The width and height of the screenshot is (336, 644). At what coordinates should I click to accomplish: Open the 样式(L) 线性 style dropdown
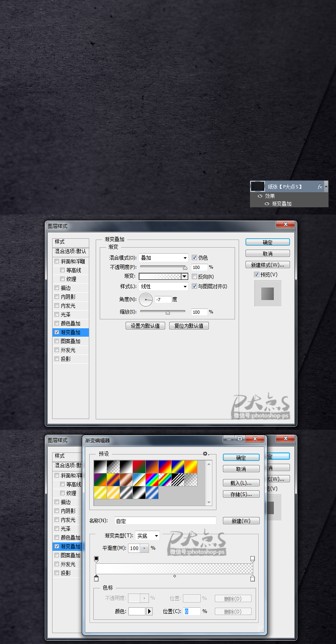pyautogui.click(x=164, y=286)
